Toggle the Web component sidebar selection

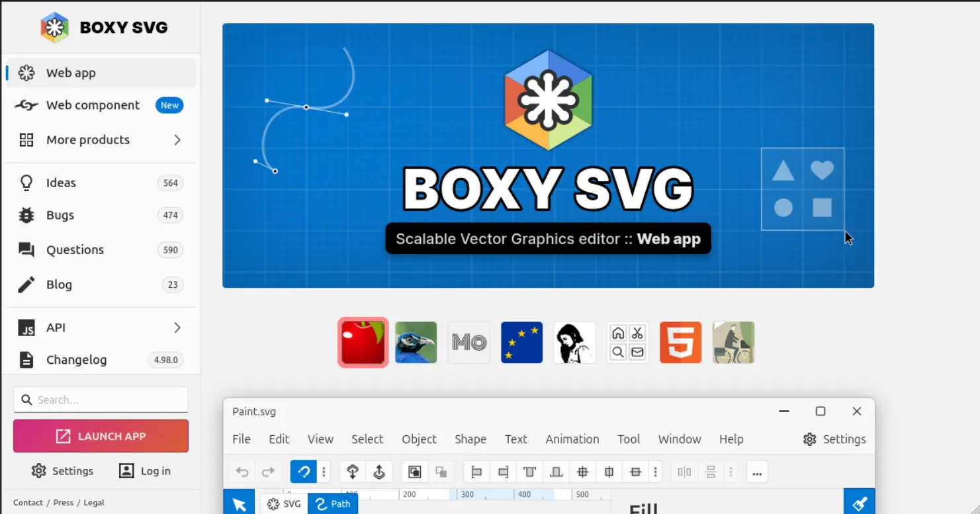point(93,105)
